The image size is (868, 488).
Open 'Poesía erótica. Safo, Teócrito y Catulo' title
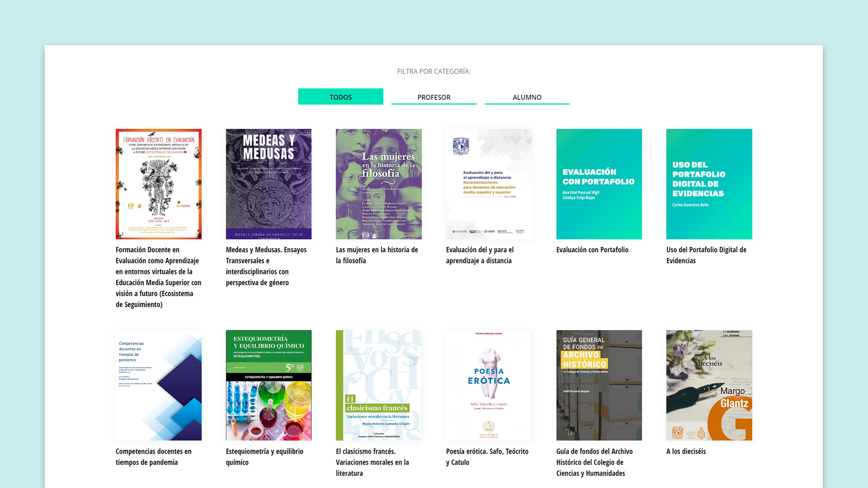487,456
